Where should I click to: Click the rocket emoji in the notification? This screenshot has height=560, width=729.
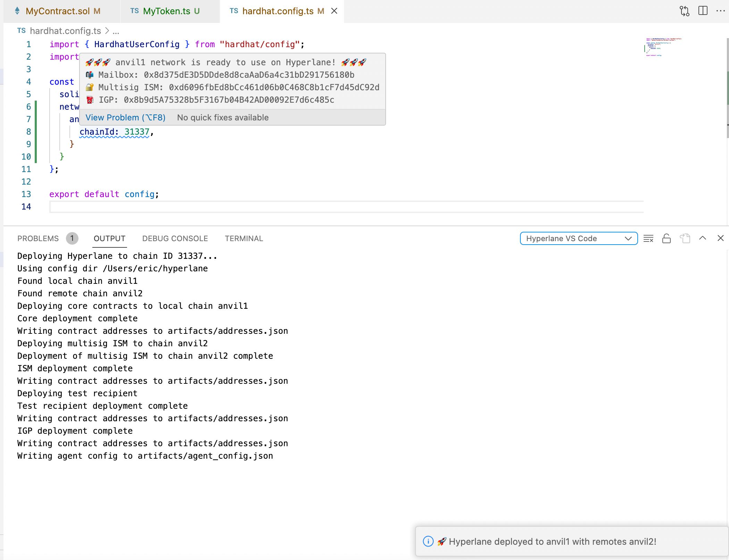point(442,542)
